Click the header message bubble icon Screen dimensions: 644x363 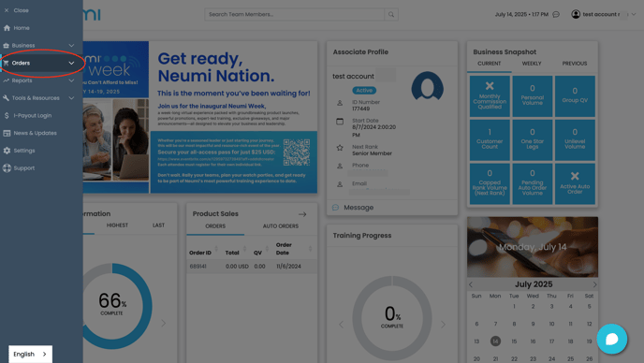tap(556, 14)
